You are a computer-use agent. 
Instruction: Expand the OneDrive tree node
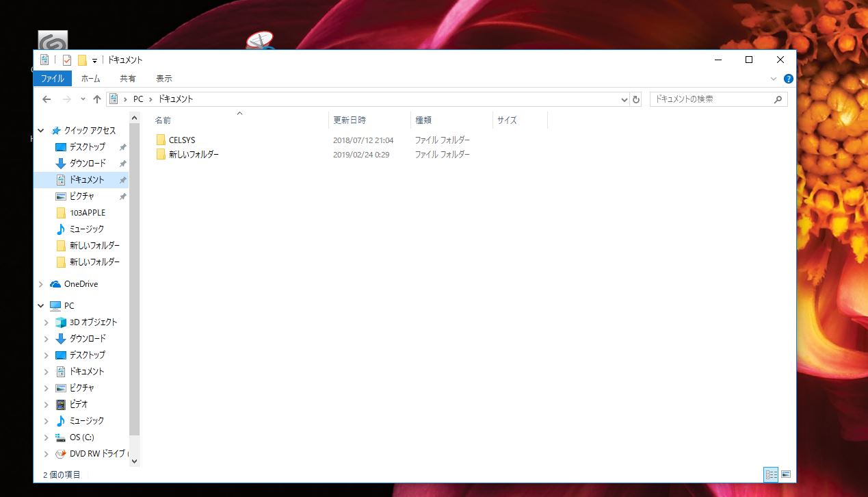coord(42,284)
